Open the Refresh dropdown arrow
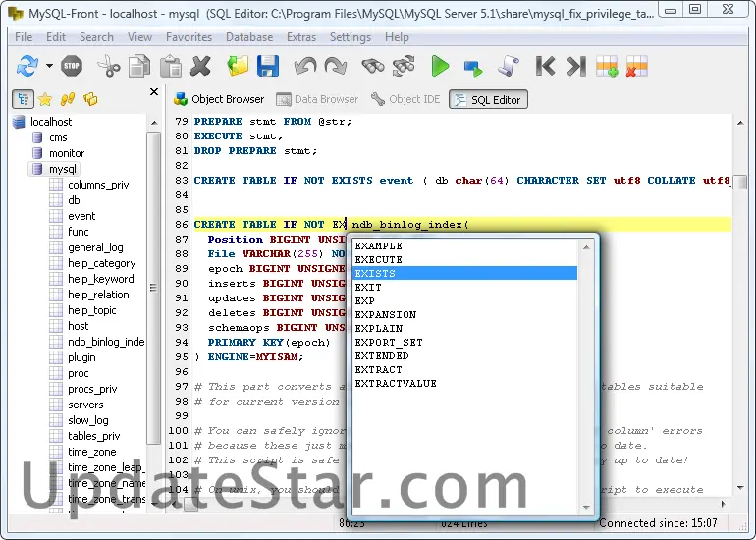Viewport: 756px width, 540px height. (x=49, y=66)
